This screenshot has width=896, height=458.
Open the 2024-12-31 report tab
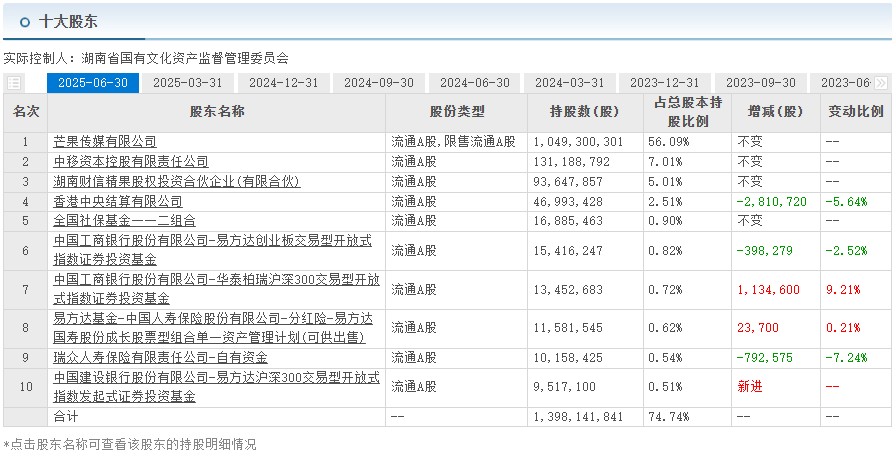click(283, 83)
